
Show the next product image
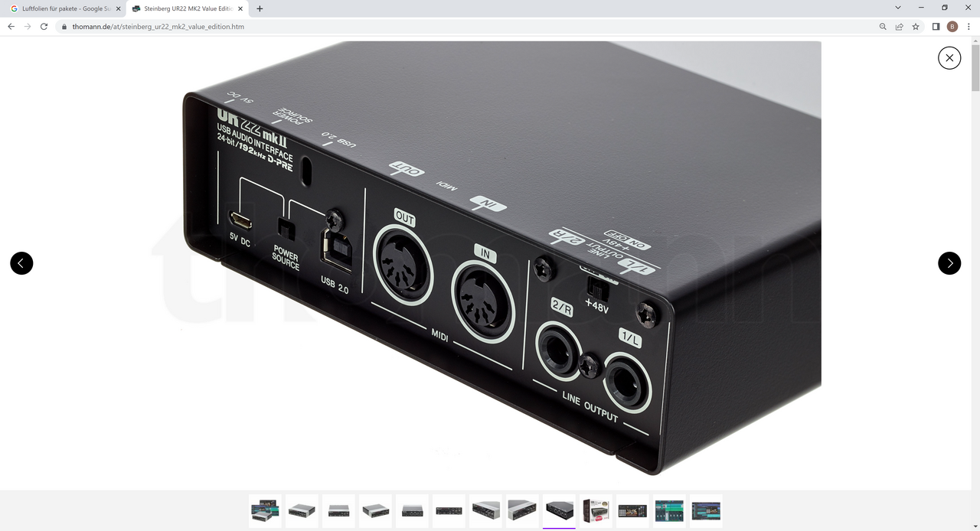click(x=949, y=263)
